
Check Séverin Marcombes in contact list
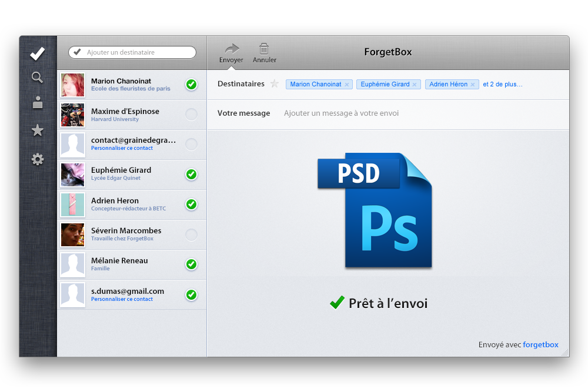pyautogui.click(x=191, y=234)
